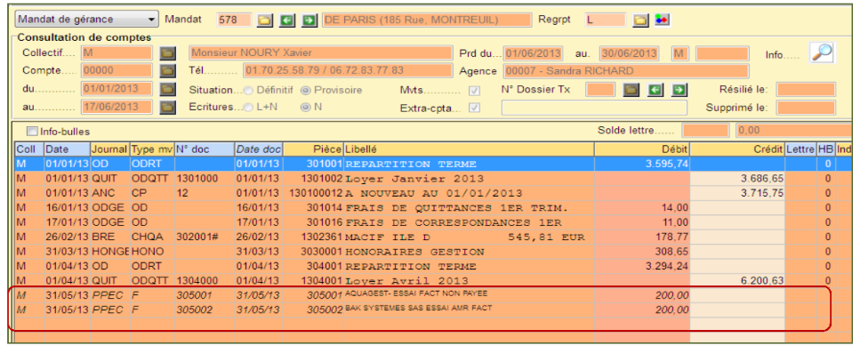The width and height of the screenshot is (868, 362).
Task: Open the folder icon beside Regrpt field
Action: [640, 20]
